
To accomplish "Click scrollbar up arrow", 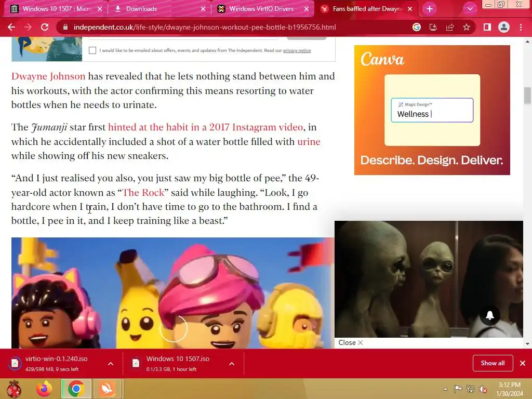I will tap(527, 42).
